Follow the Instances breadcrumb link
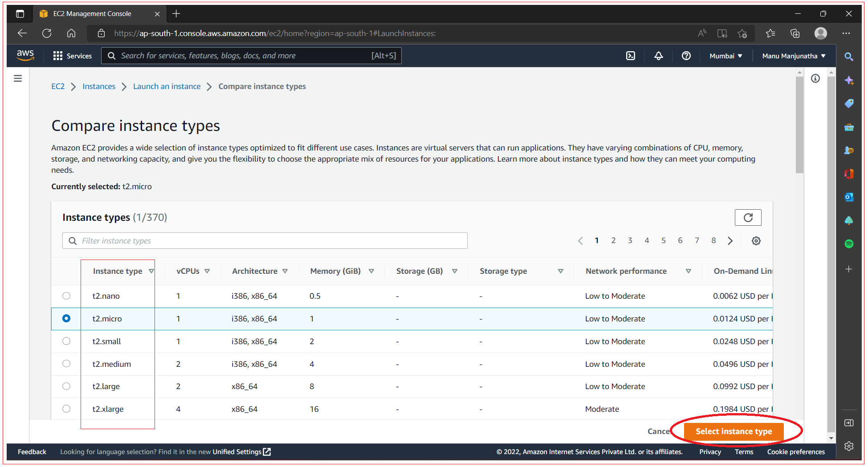The height and width of the screenshot is (467, 868). (x=99, y=86)
